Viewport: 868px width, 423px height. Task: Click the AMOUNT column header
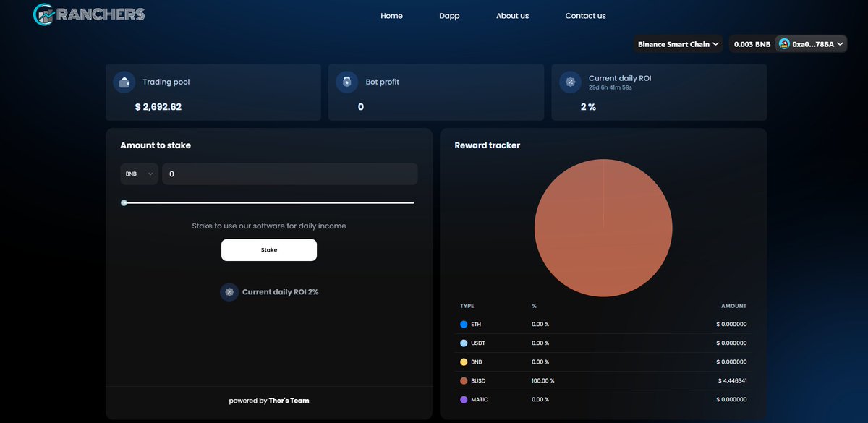tap(733, 306)
